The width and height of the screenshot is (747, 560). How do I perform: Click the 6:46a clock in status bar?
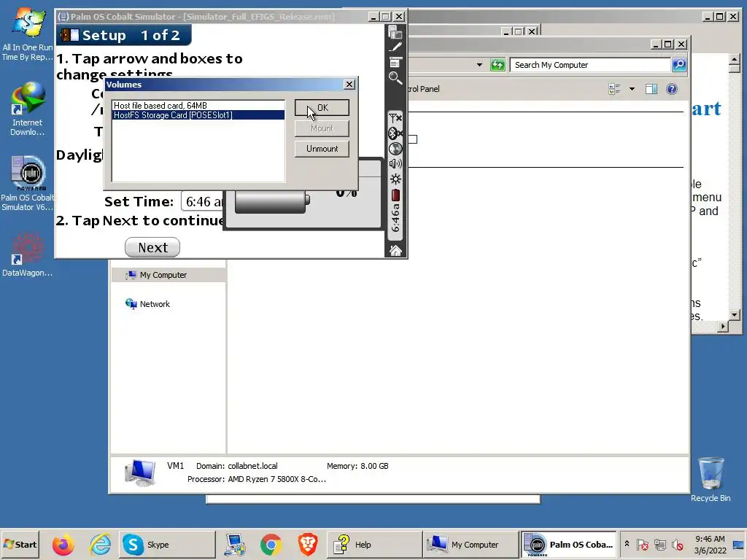pos(395,218)
